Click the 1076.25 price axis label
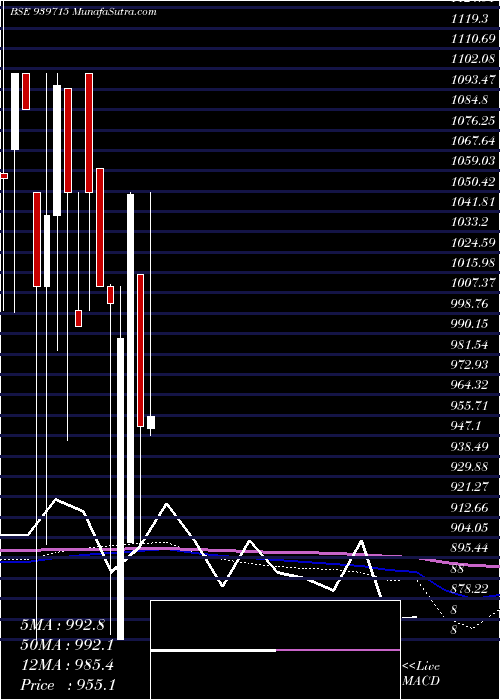Viewport: 500px width, 700px height. (473, 121)
